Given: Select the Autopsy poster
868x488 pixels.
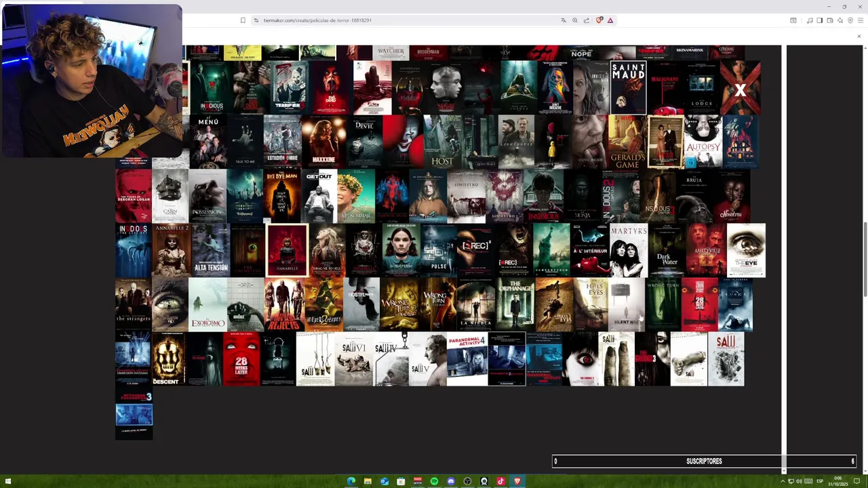Looking at the screenshot, I should click(x=703, y=142).
